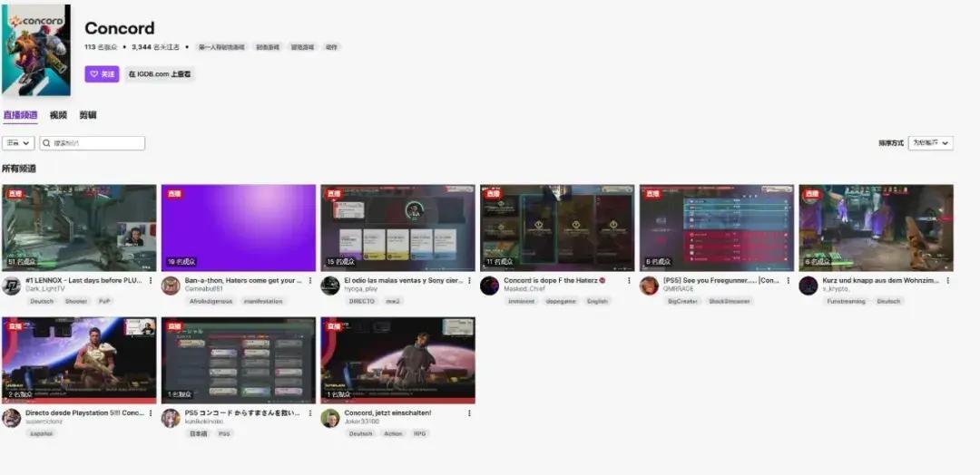Click the view on IGDB.com button
The image size is (980, 475).
160,74
